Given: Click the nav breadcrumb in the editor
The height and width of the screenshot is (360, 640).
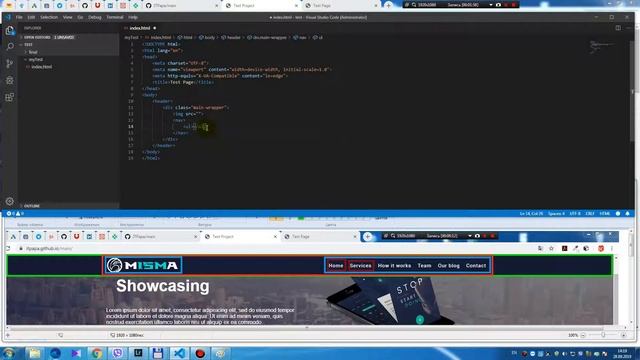Looking at the screenshot, I should pos(300,37).
